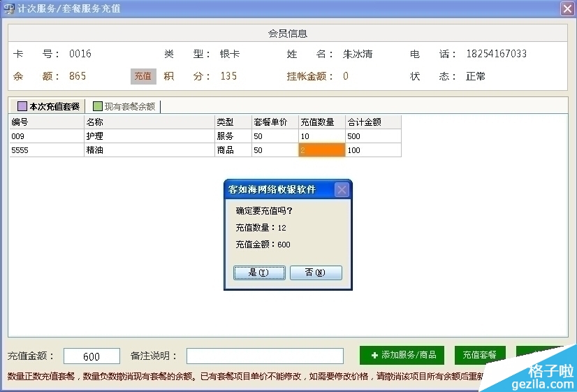Viewport: 577px width, 392px height.
Task: Click the 名称 column header
Action: pyautogui.click(x=149, y=122)
